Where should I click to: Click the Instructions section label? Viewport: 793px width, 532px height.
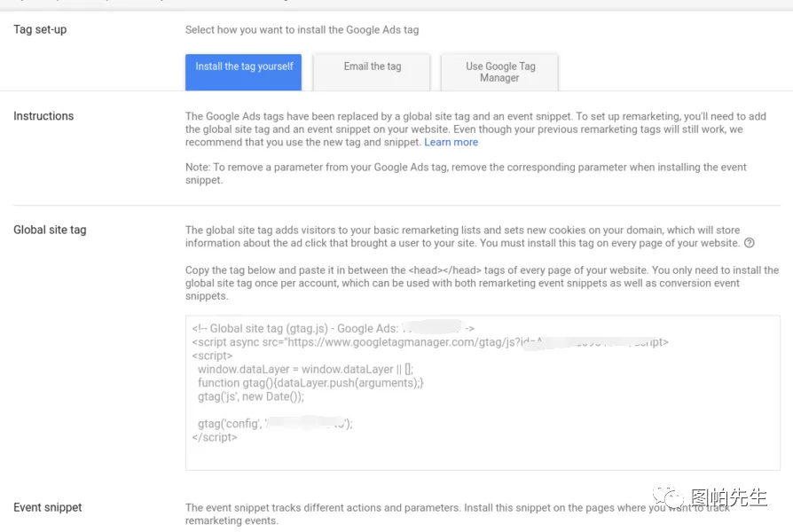pos(43,116)
